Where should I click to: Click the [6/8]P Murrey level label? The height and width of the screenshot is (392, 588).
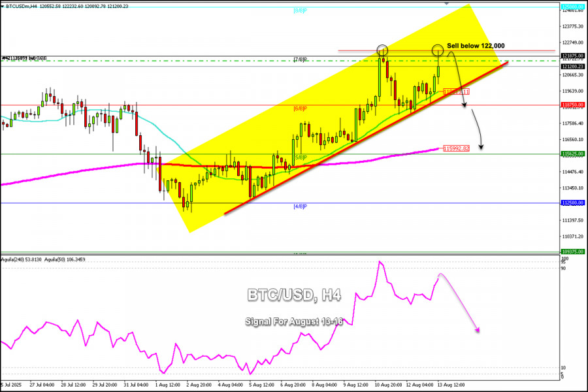300,109
